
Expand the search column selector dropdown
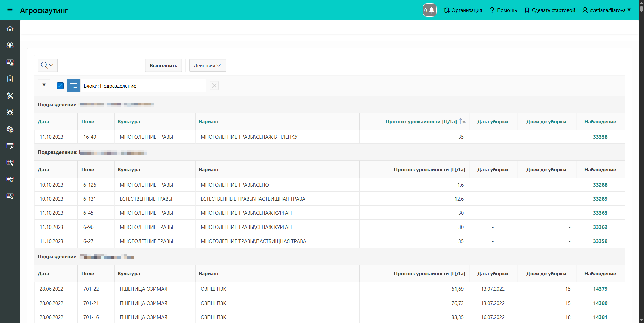(47, 65)
